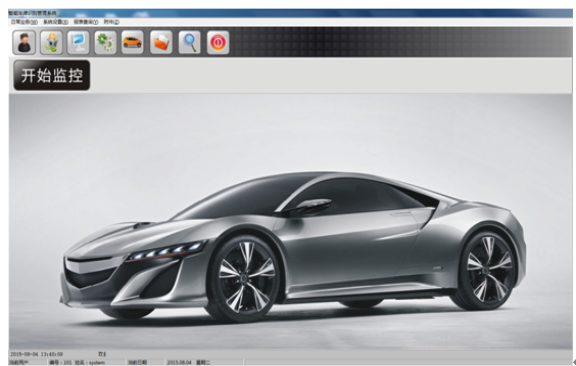
Task: Click the magnifying glass search icon
Action: (190, 42)
